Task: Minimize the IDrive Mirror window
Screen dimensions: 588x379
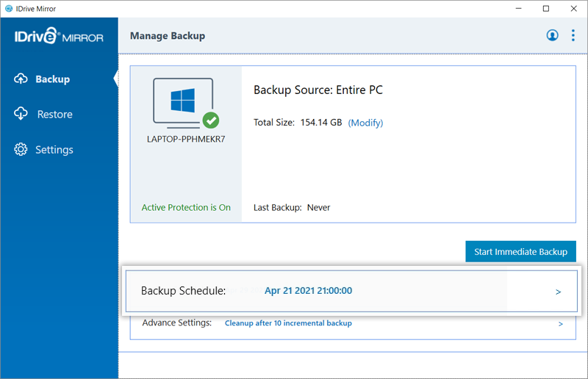Action: pos(519,9)
